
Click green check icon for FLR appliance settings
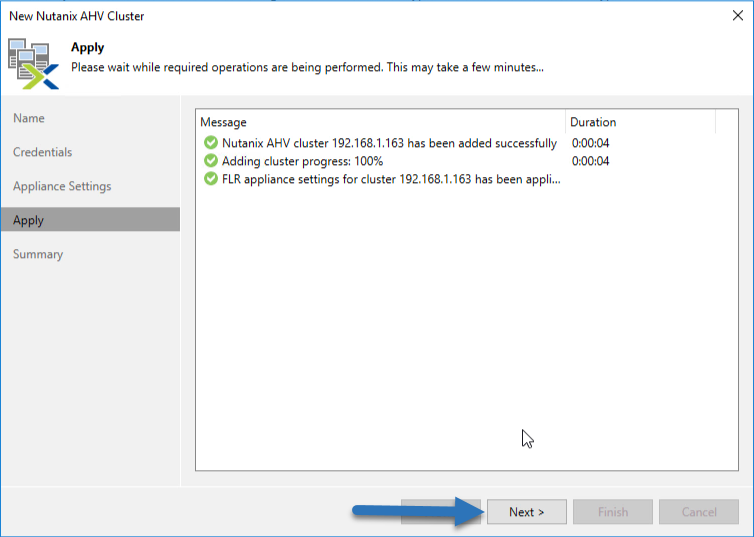point(211,179)
